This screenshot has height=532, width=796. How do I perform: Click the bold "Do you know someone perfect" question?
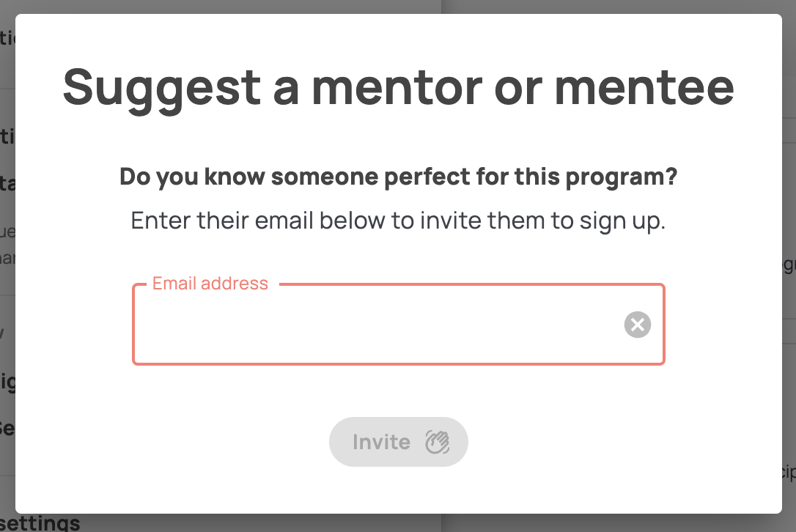click(x=399, y=177)
